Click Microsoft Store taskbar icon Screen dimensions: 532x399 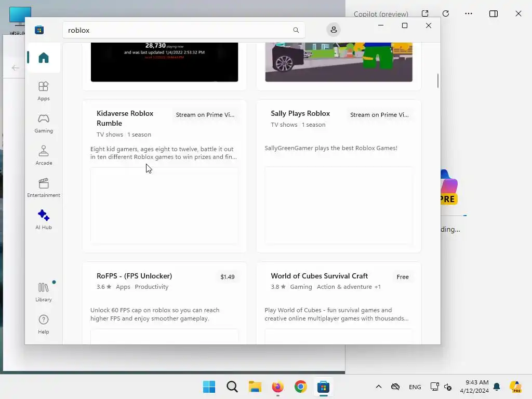tap(323, 387)
